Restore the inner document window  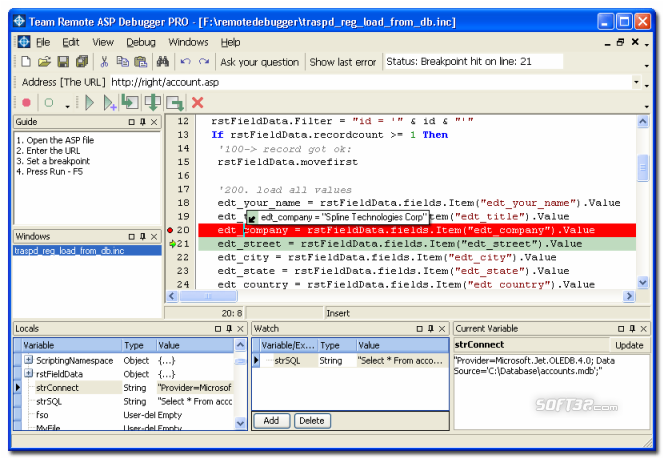(620, 42)
